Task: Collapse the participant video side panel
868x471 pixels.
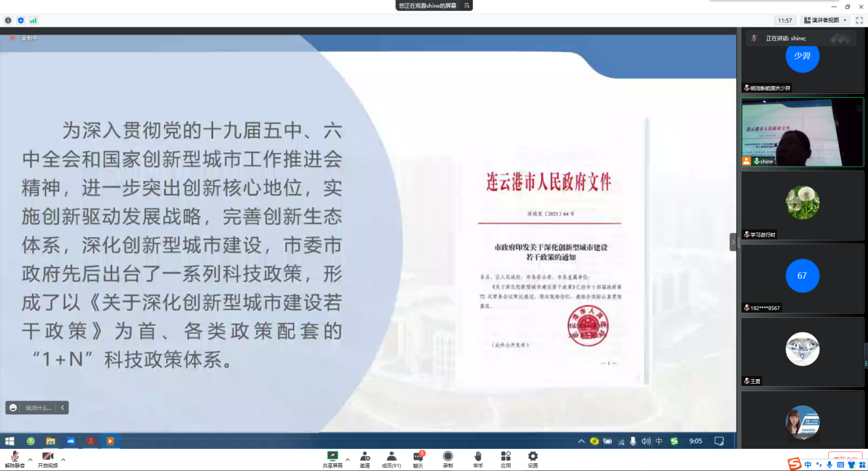Action: (x=733, y=242)
